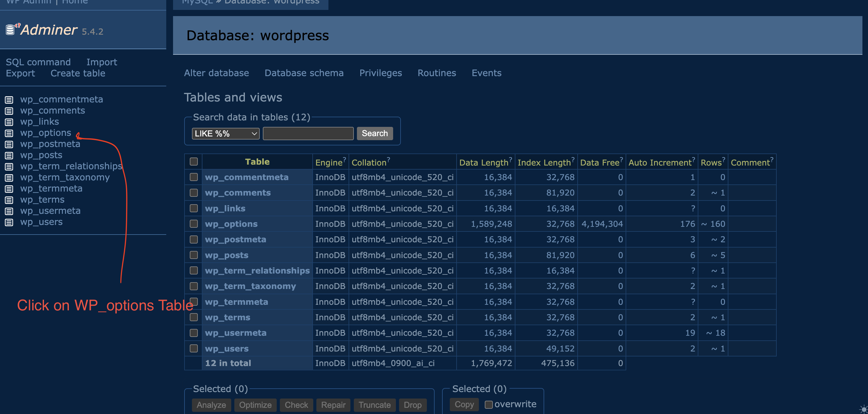Go to the Privileges link

point(380,73)
